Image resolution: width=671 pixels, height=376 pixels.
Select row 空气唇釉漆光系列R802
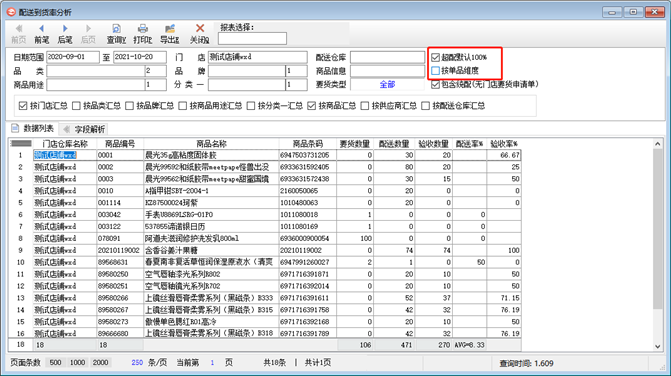pyautogui.click(x=264, y=274)
